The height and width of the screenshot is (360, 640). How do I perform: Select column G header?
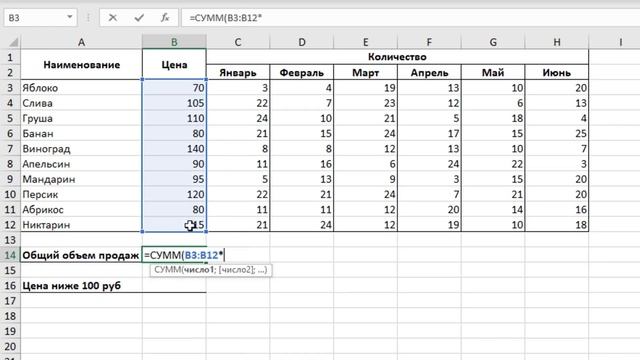[x=493, y=42]
